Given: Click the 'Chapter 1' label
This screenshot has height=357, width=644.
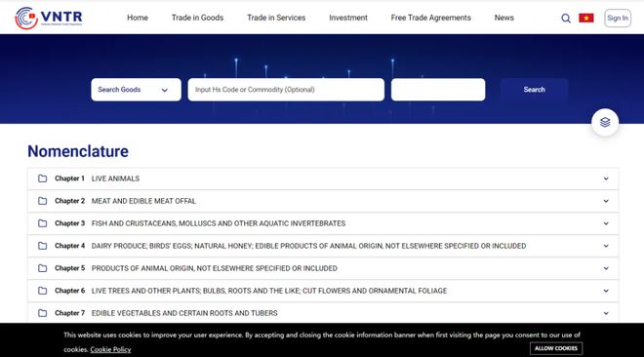Looking at the screenshot, I should coord(69,178).
